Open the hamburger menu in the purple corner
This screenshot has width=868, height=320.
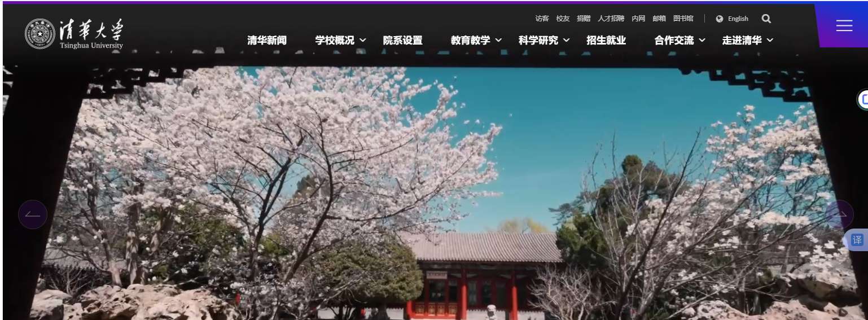pyautogui.click(x=844, y=25)
